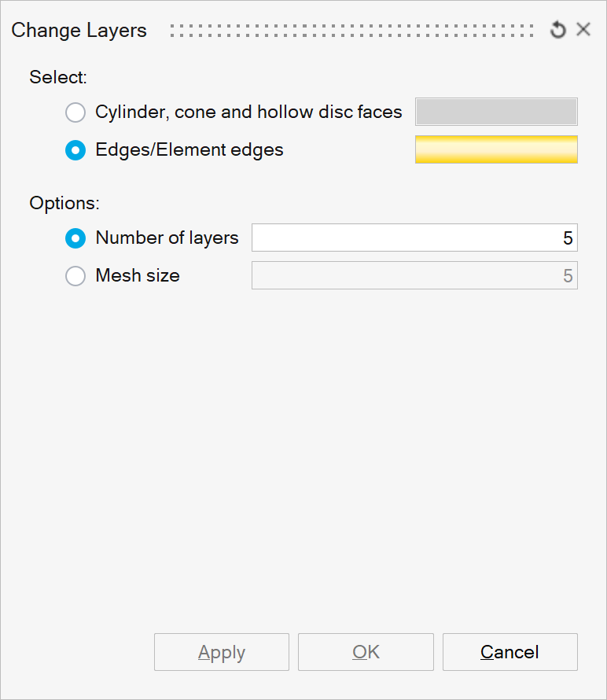The image size is (607, 700).
Task: Click the gray face selection box
Action: point(496,112)
